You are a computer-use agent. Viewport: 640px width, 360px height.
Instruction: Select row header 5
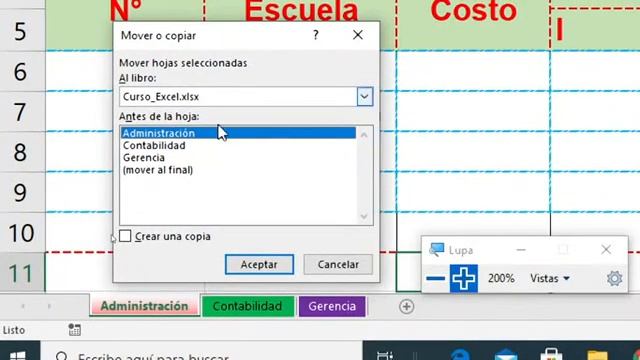21,31
